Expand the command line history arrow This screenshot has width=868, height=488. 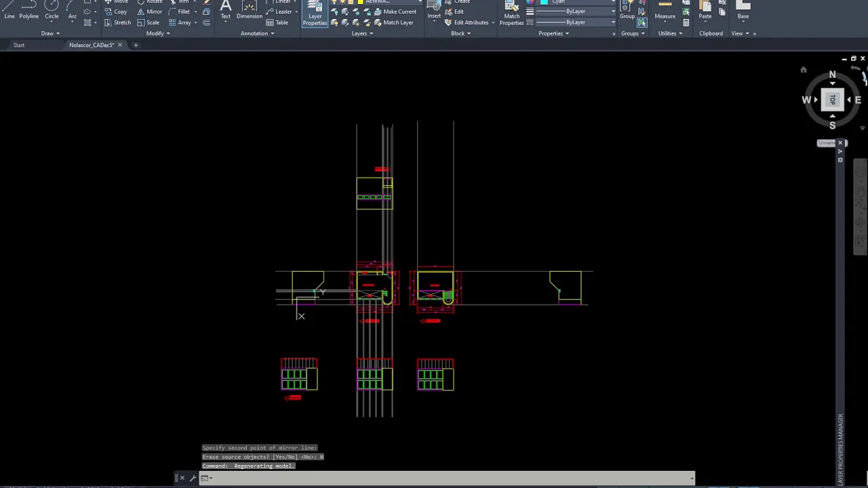692,479
